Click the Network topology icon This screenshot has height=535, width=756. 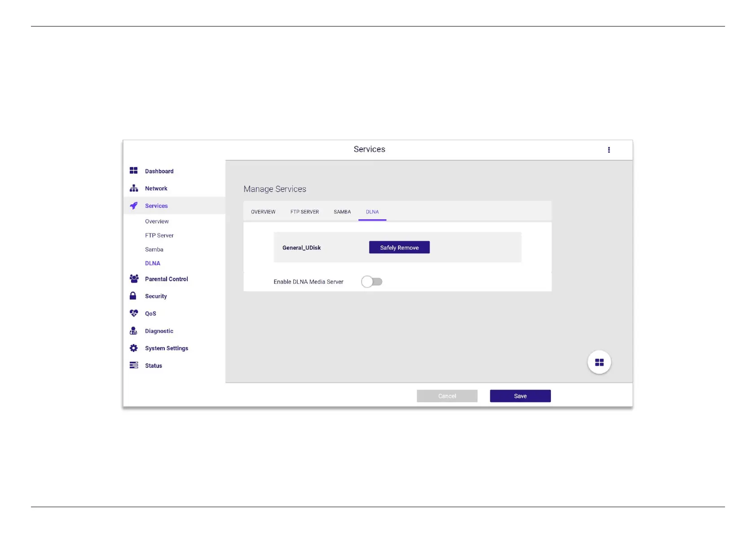tap(134, 188)
